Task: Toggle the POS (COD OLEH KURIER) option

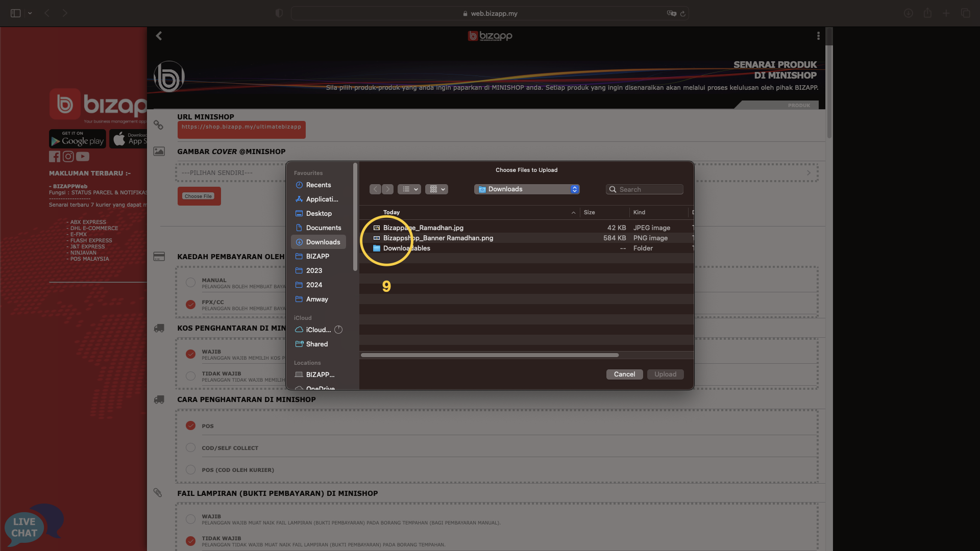Action: 190,469
